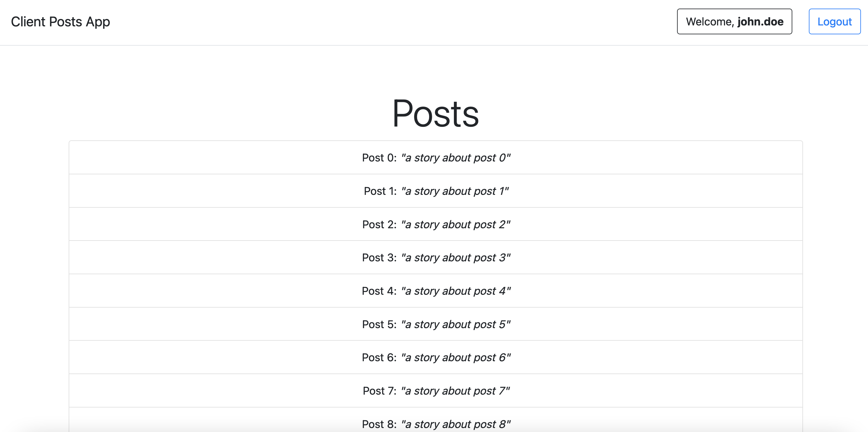This screenshot has height=432, width=868.
Task: Select the 'Post 6:' label
Action: pos(379,357)
